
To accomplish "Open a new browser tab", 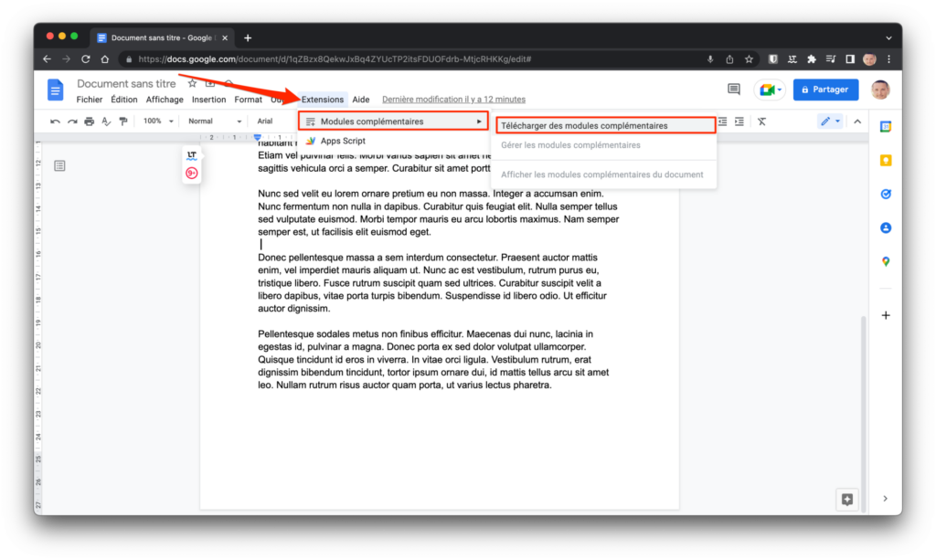I will tap(248, 37).
